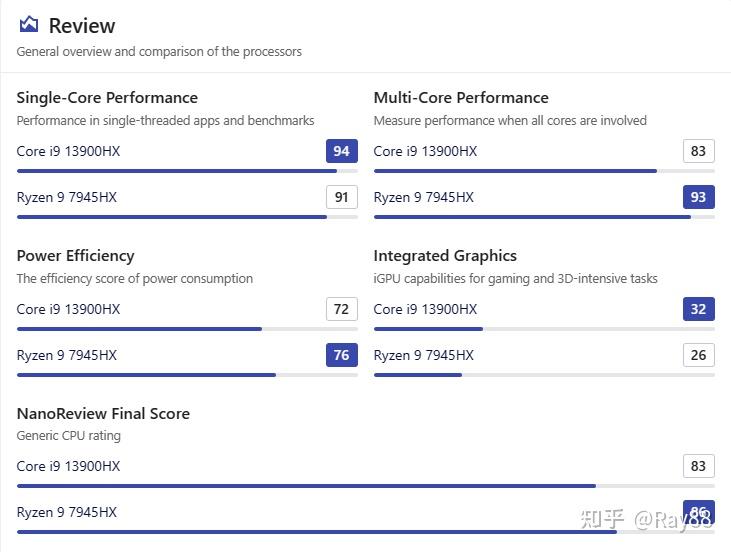Image resolution: width=731 pixels, height=552 pixels.
Task: Click Power Efficiency score 76 badge
Action: (x=341, y=355)
